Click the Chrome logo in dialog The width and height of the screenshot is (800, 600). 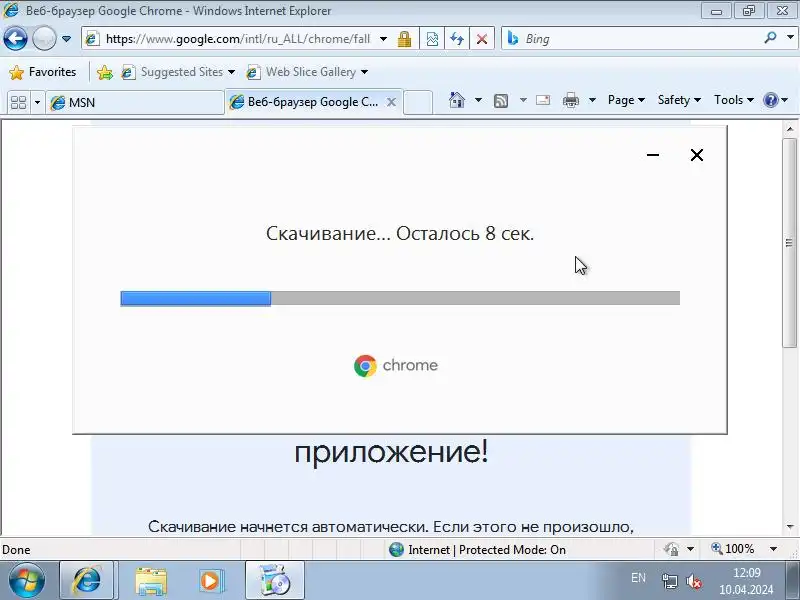click(365, 366)
